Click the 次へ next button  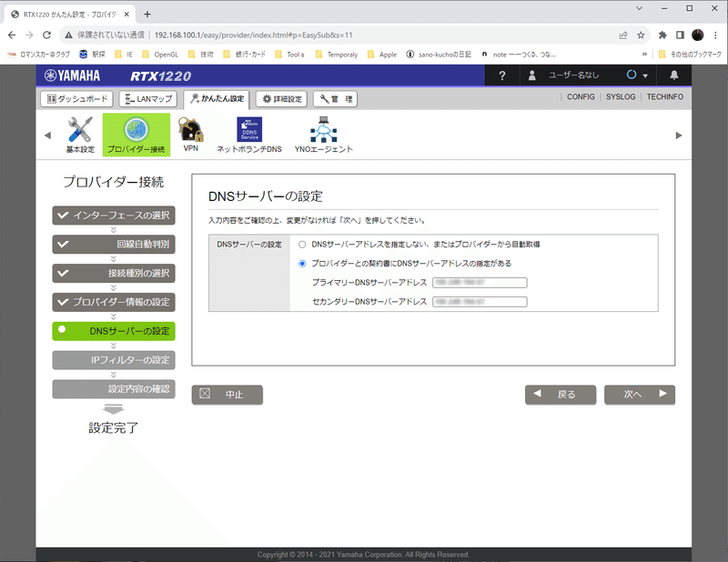640,395
